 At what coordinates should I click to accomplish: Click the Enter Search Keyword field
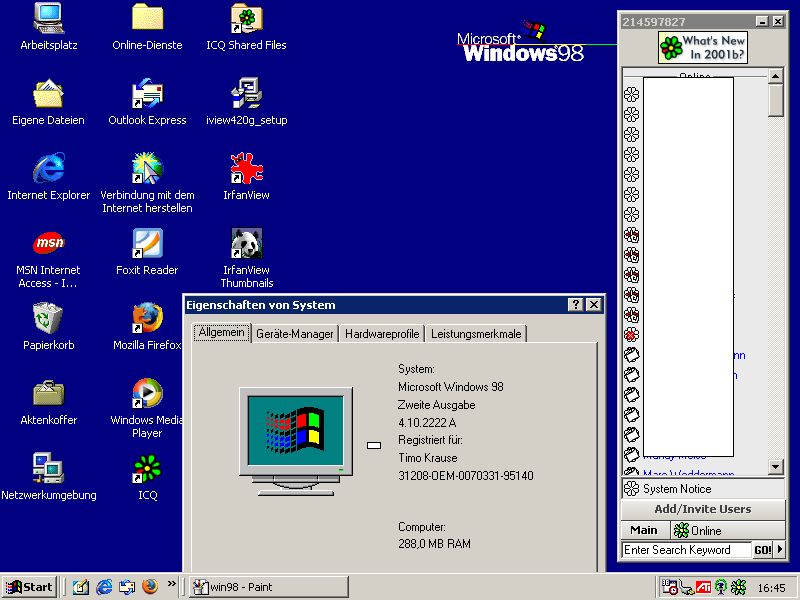(x=685, y=550)
